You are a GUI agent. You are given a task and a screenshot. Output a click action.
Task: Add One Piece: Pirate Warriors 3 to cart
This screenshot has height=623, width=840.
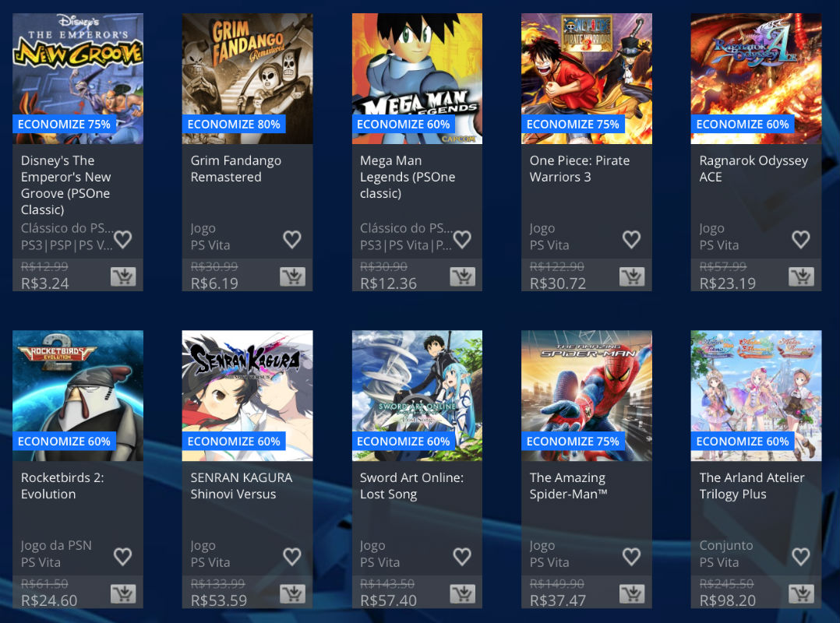(x=632, y=276)
